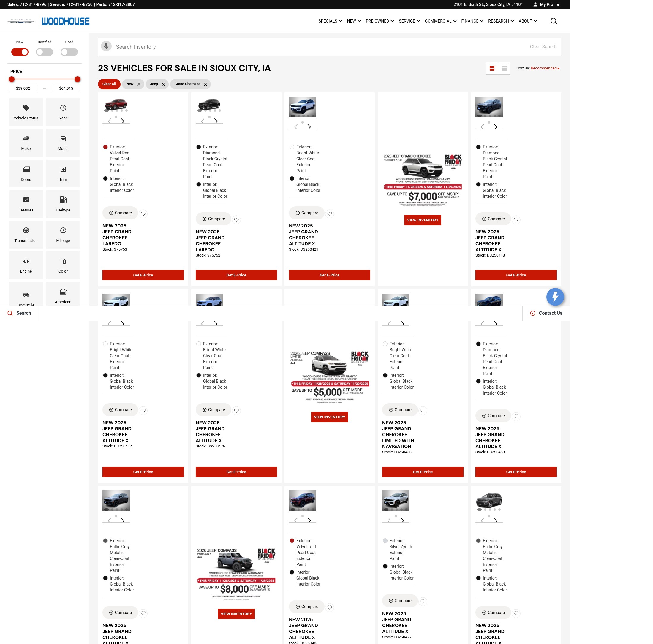This screenshot has height=644, width=653.
Task: Open thumbnail of white Altitude X DS250421
Action: (x=303, y=107)
